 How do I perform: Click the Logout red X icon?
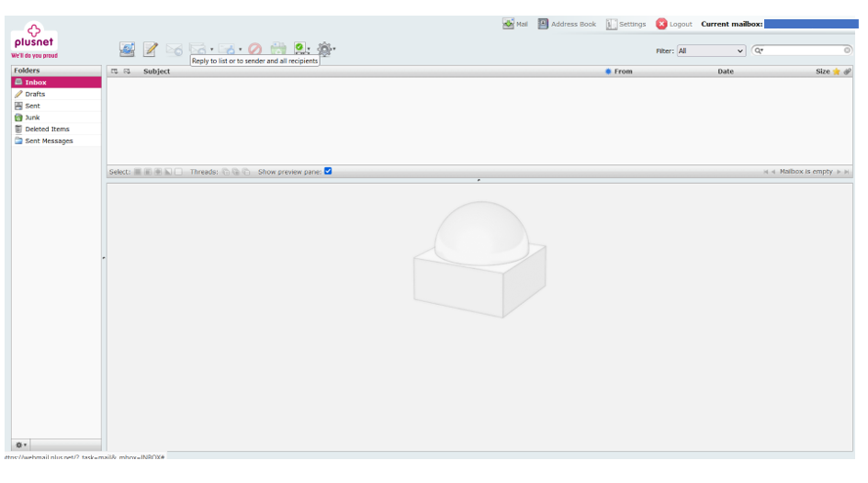tap(661, 24)
